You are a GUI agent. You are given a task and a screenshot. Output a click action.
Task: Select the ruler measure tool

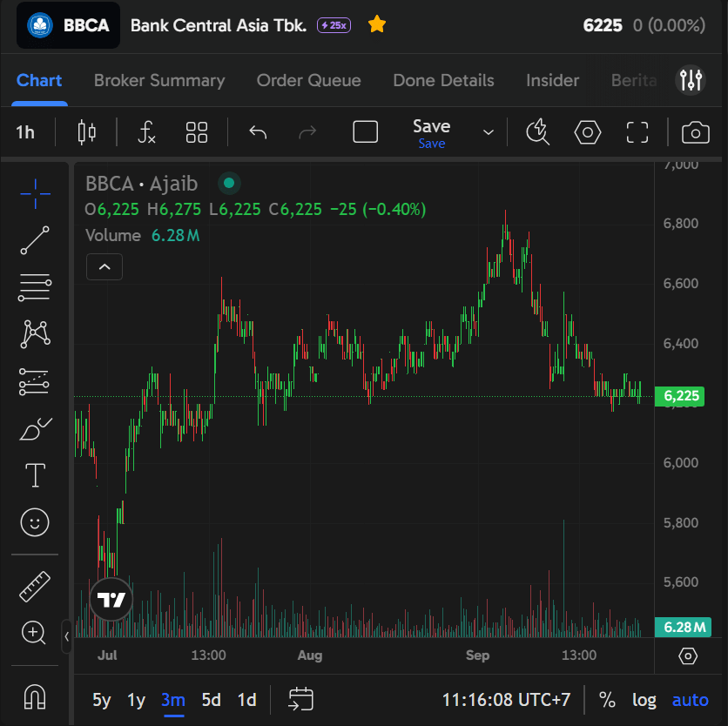(35, 587)
